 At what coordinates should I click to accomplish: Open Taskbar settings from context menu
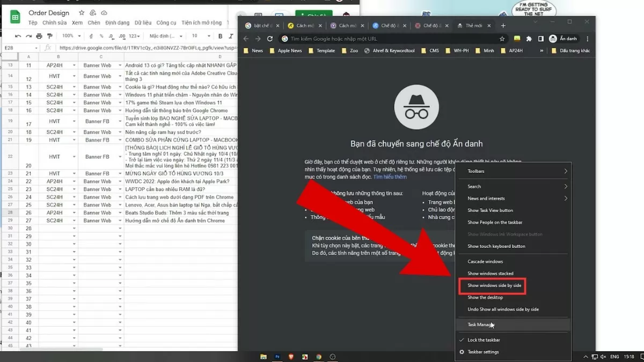[483, 352]
